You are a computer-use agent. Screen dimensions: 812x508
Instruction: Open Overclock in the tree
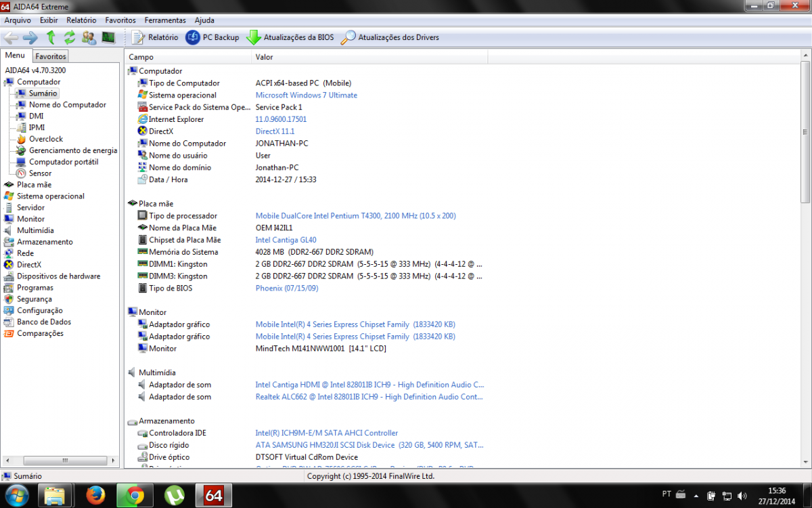45,139
